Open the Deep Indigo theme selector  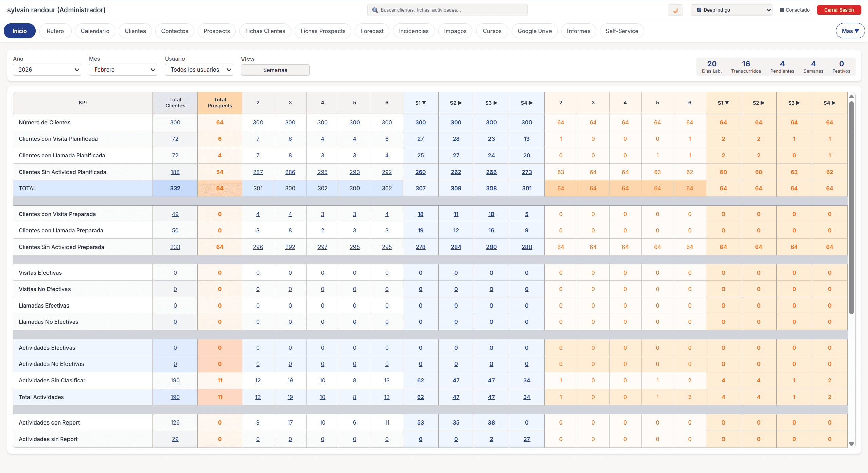(731, 10)
